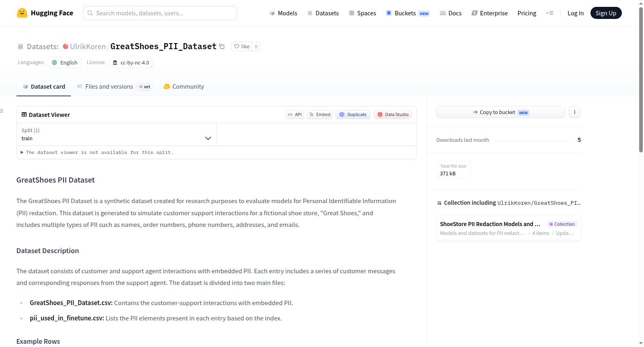Viewport: 644px width, 347px height.
Task: Open the Datasets page in navbar
Action: 323,13
